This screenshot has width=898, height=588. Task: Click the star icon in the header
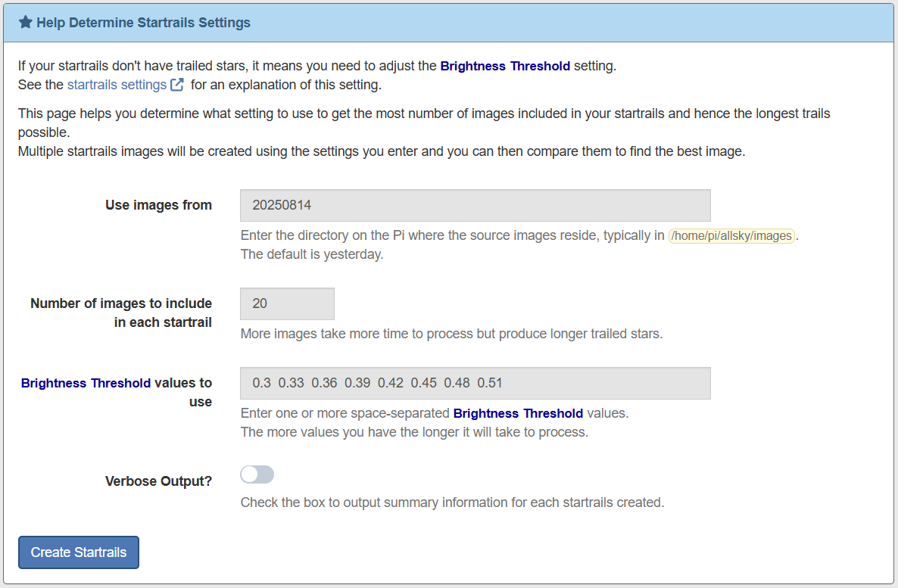25,23
